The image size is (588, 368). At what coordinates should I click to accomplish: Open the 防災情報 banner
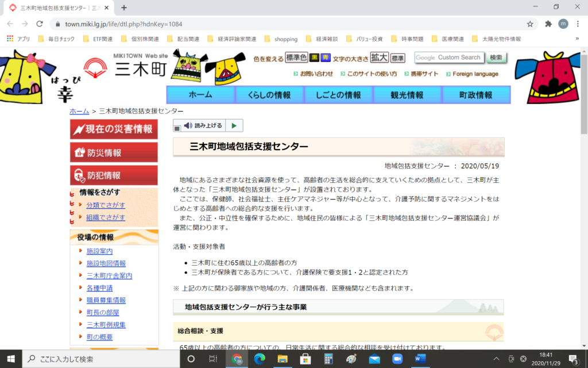click(x=114, y=152)
